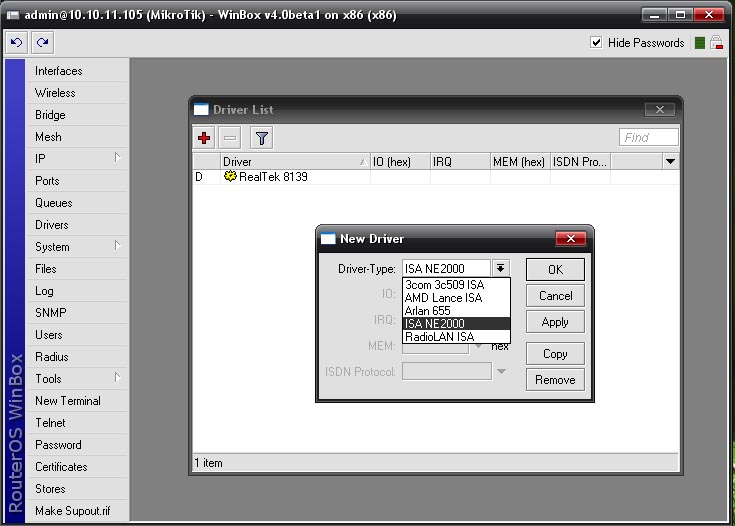735x526 pixels.
Task: Click OK in New Driver dialog
Action: tap(555, 270)
